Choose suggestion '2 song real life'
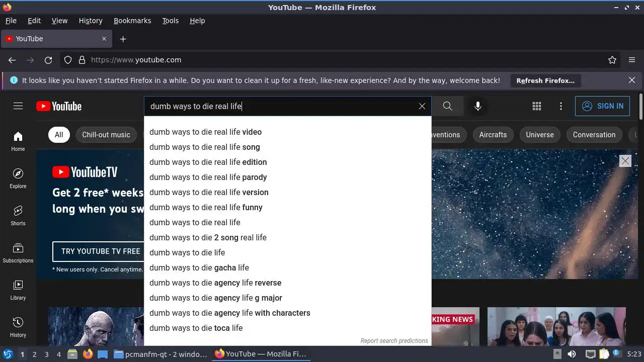 (288, 237)
